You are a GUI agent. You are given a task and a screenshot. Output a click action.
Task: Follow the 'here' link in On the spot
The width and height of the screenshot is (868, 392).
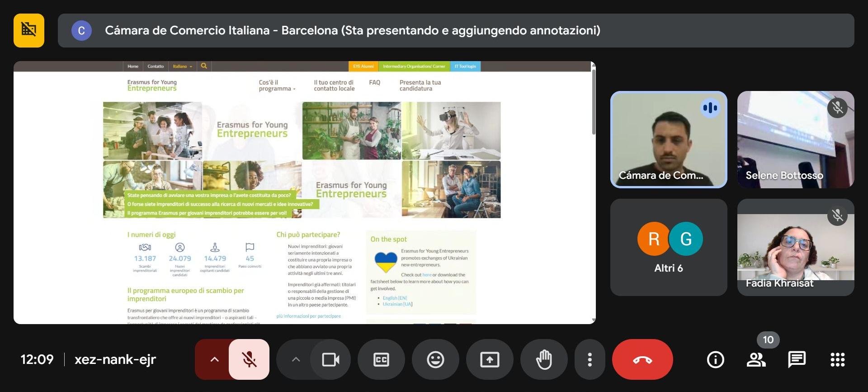pos(427,275)
